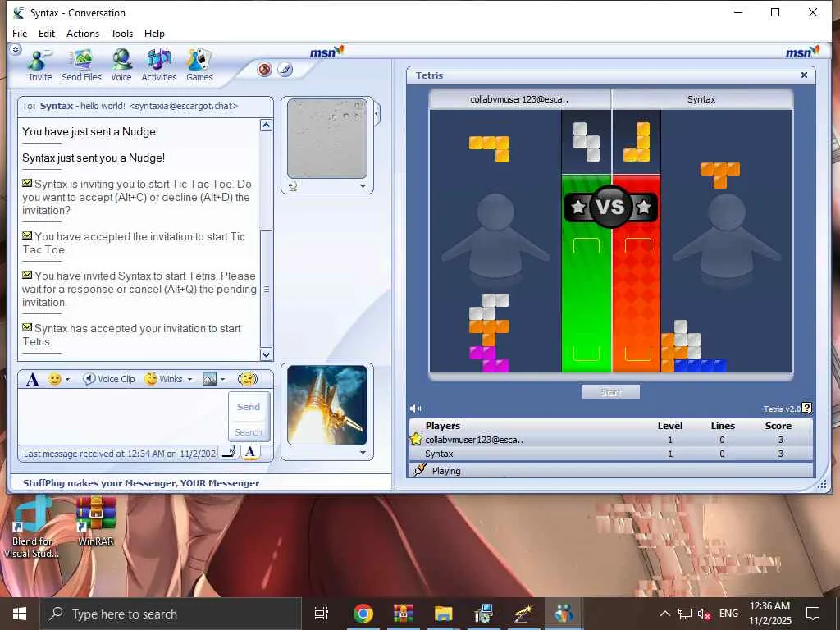Click into the message input box
The width and height of the screenshot is (840, 630).
[124, 416]
